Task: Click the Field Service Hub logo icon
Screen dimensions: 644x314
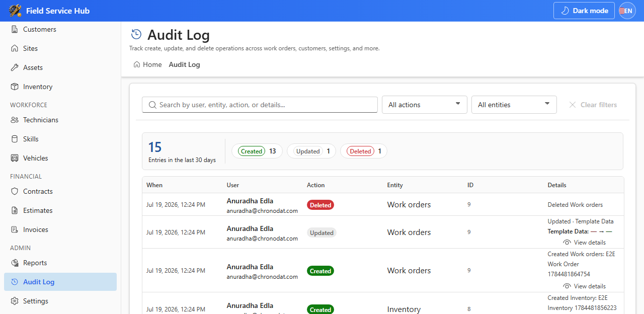Action: [x=15, y=11]
